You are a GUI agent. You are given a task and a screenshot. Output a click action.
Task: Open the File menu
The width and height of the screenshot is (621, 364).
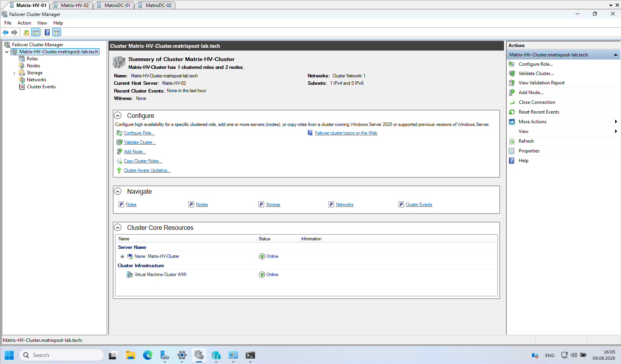tap(8, 23)
